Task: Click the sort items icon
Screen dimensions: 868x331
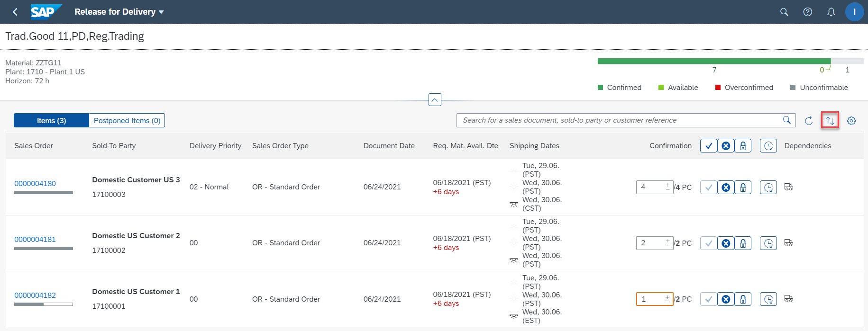Action: tap(830, 120)
